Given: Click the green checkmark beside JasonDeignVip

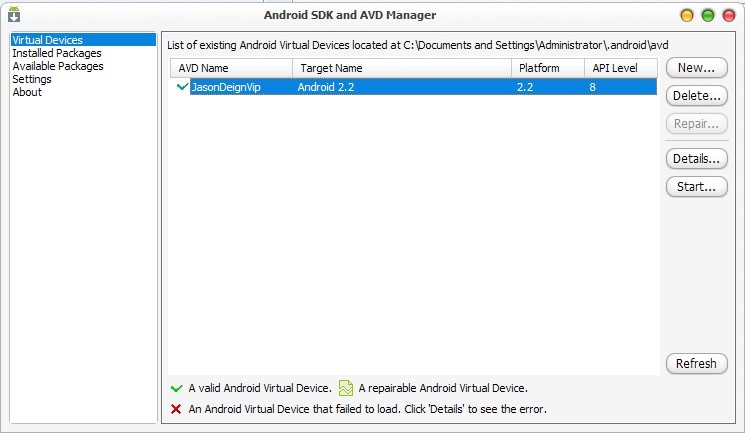Looking at the screenshot, I should 182,87.
